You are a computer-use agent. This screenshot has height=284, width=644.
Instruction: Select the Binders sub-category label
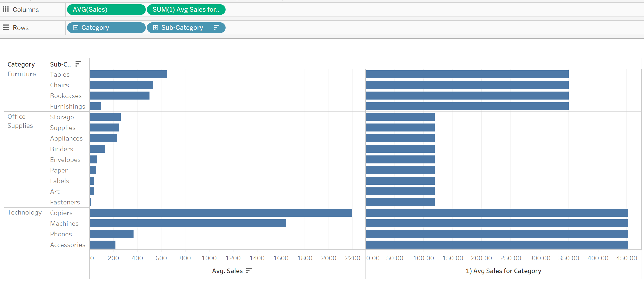tap(61, 149)
